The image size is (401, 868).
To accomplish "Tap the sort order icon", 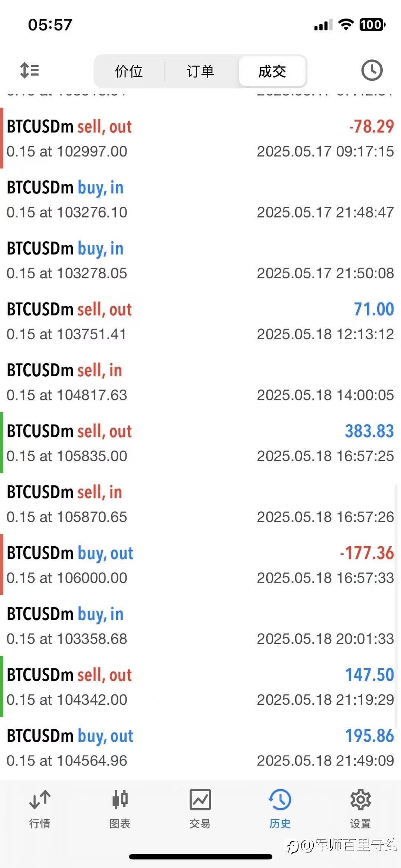I will point(29,70).
